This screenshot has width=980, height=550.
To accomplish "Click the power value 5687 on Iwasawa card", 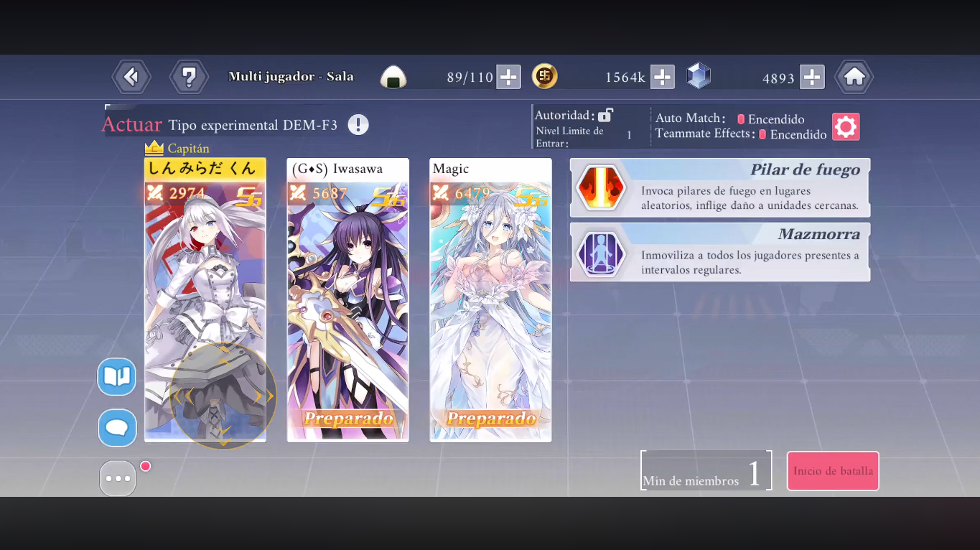I will click(x=330, y=193).
